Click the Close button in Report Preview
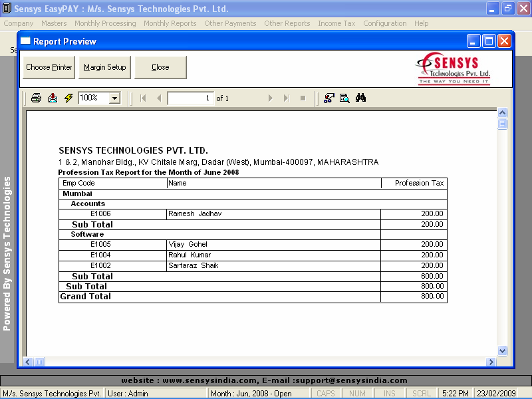Image resolution: width=532 pixels, height=399 pixels. [x=160, y=67]
